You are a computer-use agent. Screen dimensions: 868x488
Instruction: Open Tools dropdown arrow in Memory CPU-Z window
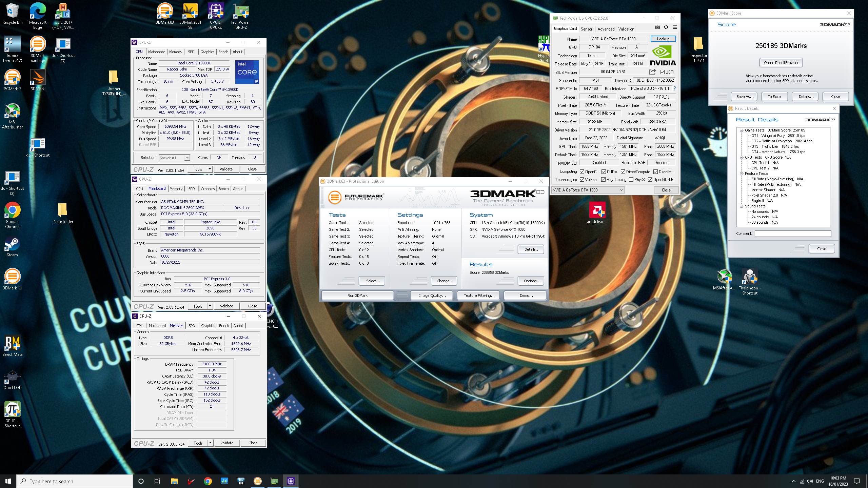click(x=210, y=443)
